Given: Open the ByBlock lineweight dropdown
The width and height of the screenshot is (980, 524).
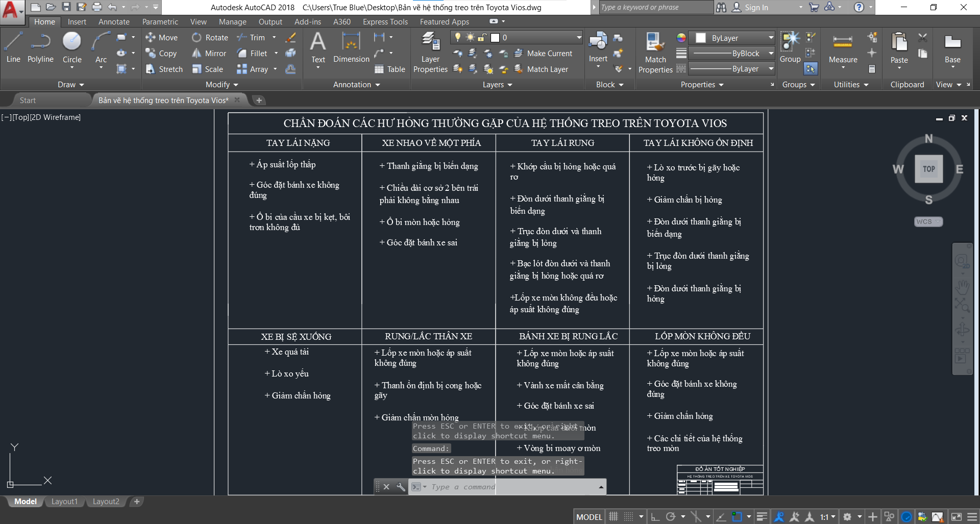Looking at the screenshot, I should (x=771, y=53).
